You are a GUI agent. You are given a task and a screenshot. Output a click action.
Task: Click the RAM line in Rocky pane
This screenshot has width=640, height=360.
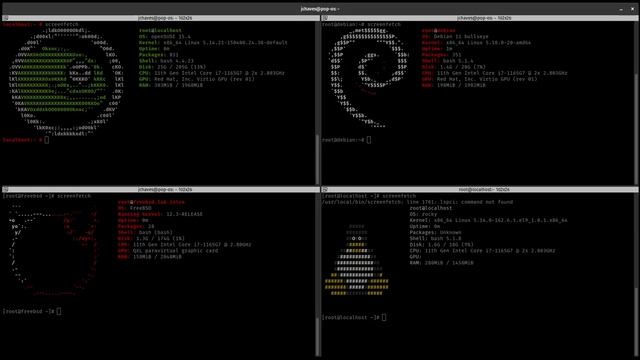pos(441,263)
